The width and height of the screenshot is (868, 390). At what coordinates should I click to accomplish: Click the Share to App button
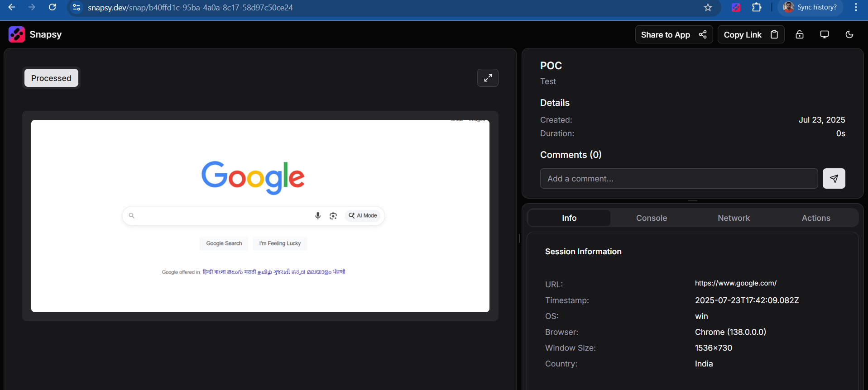[674, 34]
